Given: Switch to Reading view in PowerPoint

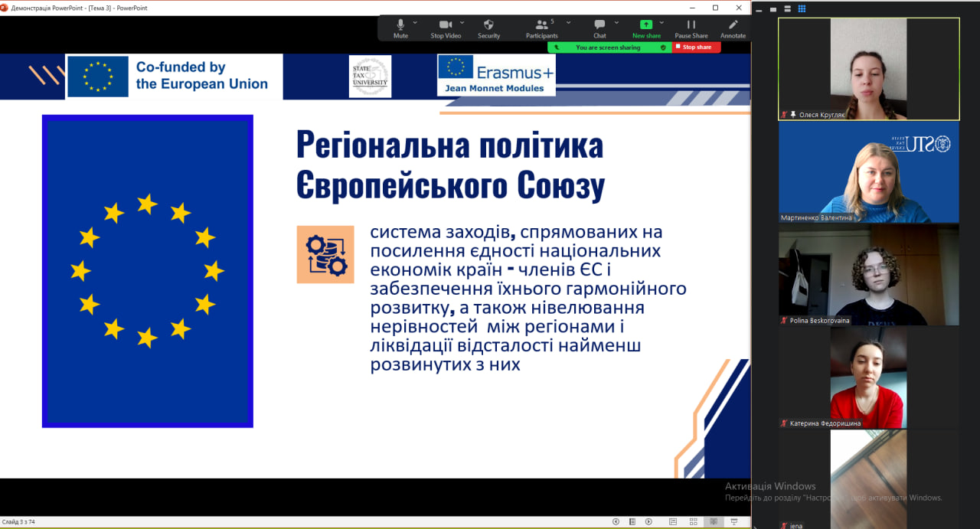Looking at the screenshot, I should tap(714, 522).
